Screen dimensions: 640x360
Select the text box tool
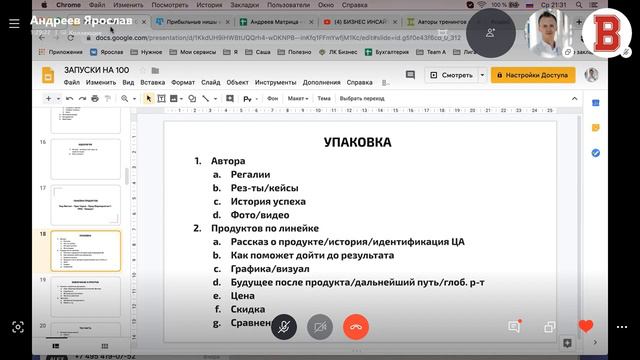coord(161,99)
